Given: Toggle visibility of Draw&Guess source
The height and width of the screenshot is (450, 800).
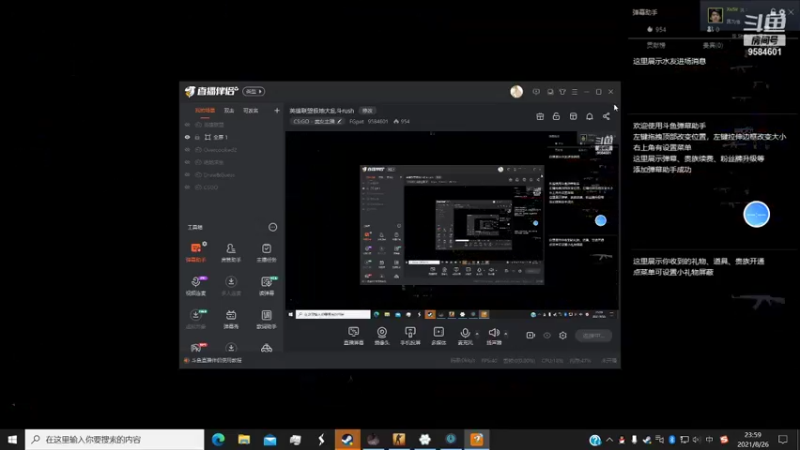Looking at the screenshot, I should pyautogui.click(x=187, y=175).
